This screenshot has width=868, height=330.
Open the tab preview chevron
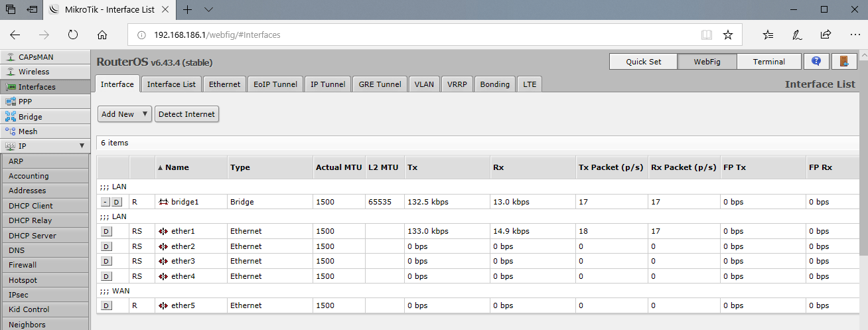pos(208,9)
